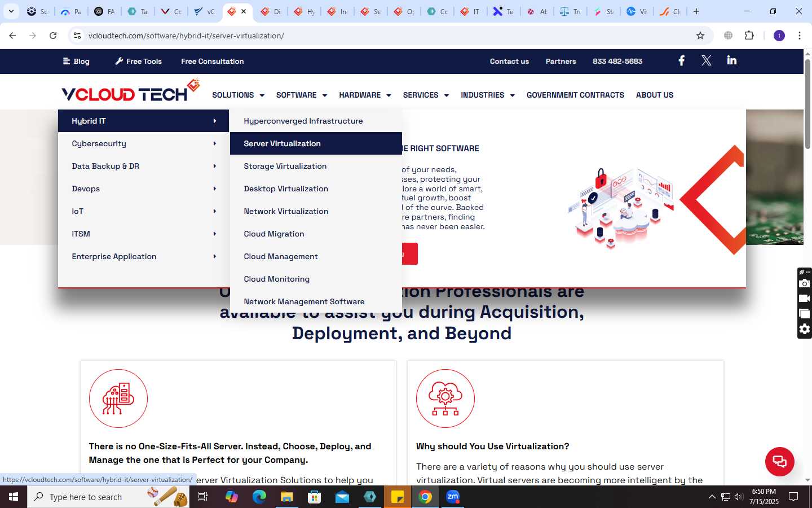The height and width of the screenshot is (508, 812).
Task: Expand the SERVICES dropdown menu
Action: pos(426,95)
